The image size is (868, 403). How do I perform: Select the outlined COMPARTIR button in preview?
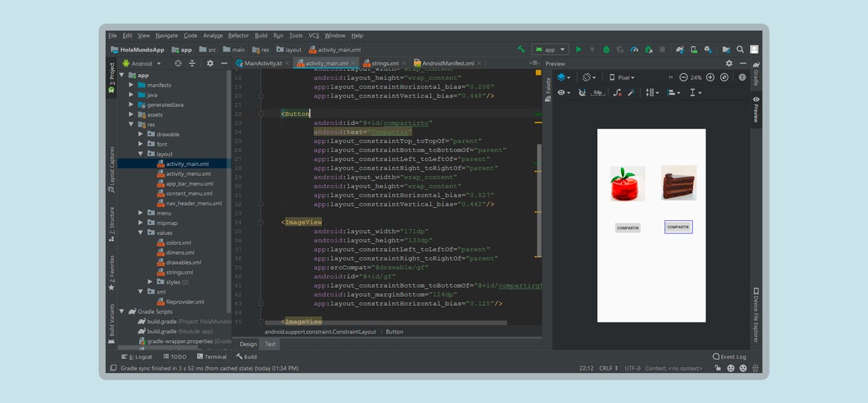(678, 227)
